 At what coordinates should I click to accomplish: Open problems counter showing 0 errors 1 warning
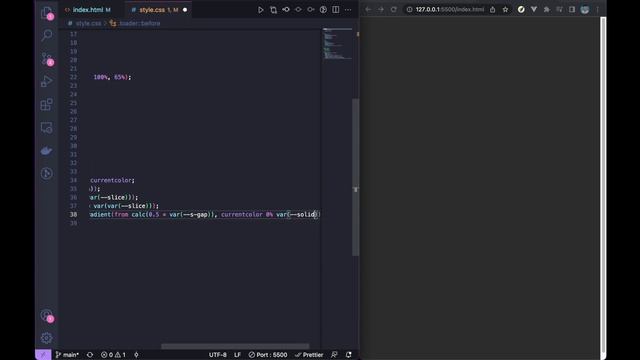(113, 355)
